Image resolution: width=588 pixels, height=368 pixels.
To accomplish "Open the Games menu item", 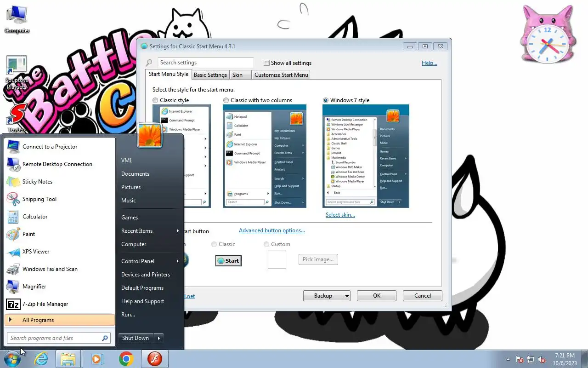I will pyautogui.click(x=130, y=218).
